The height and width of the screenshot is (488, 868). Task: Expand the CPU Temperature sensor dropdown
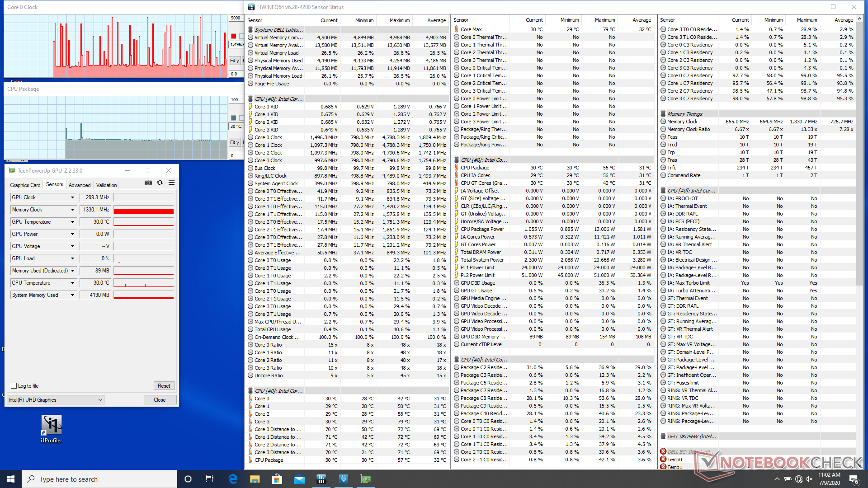pyautogui.click(x=72, y=283)
